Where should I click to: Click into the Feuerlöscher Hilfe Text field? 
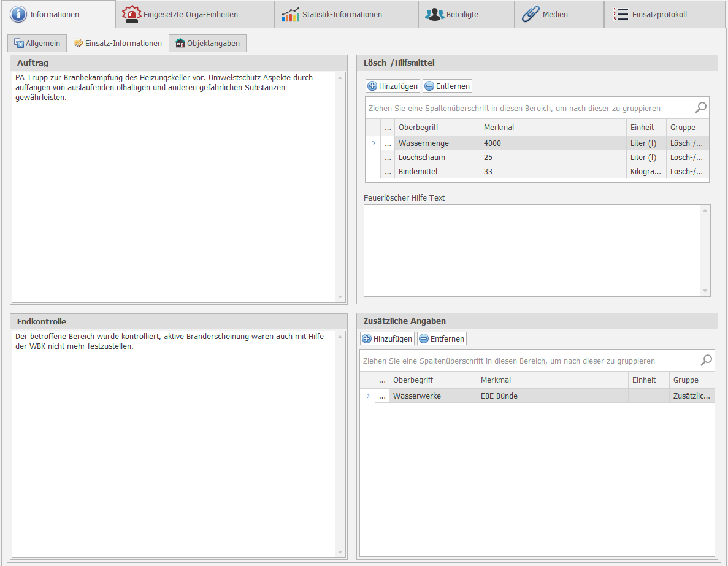(x=531, y=250)
